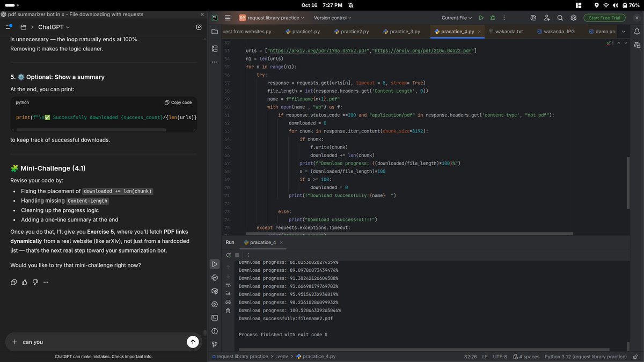Screen dimensions: 644x362
Task: Switch to practice2.py editor tab
Action: coord(351,32)
